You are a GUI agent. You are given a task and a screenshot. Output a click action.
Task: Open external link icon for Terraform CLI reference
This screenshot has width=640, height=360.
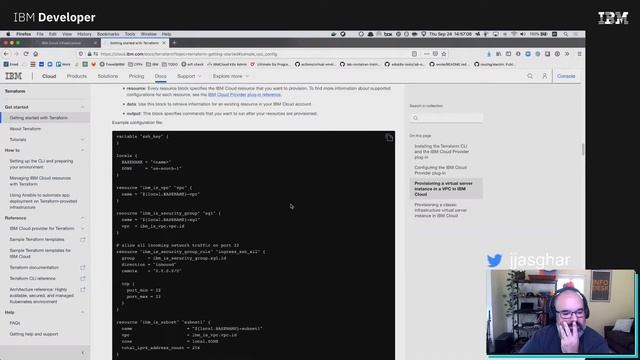pos(83,278)
